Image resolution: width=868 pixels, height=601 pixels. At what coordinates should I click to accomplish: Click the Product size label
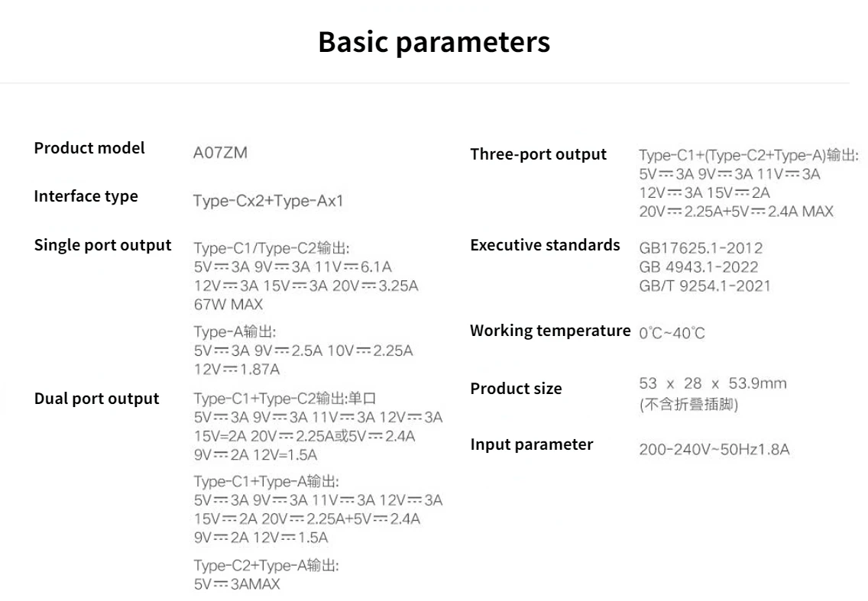[x=516, y=389]
